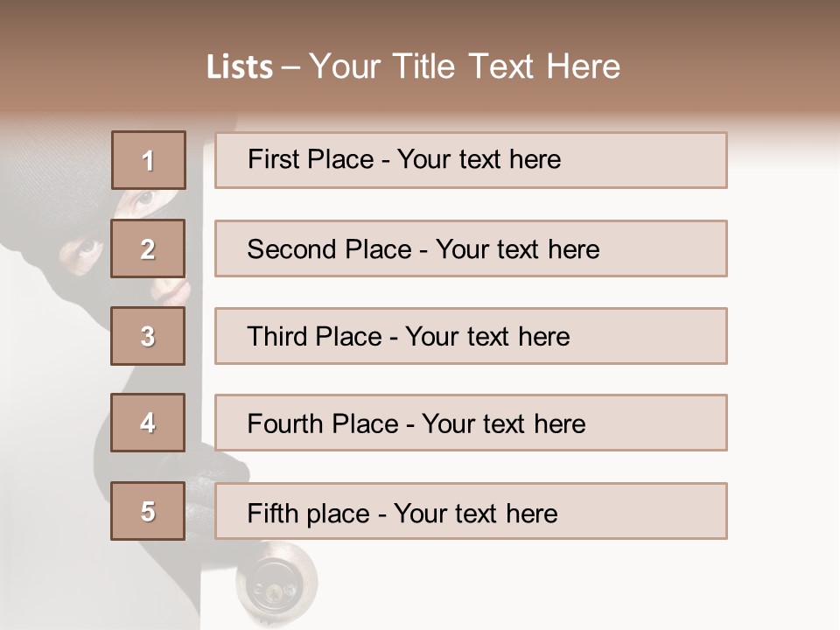
Task: Select the number 4 box
Action: [x=149, y=423]
